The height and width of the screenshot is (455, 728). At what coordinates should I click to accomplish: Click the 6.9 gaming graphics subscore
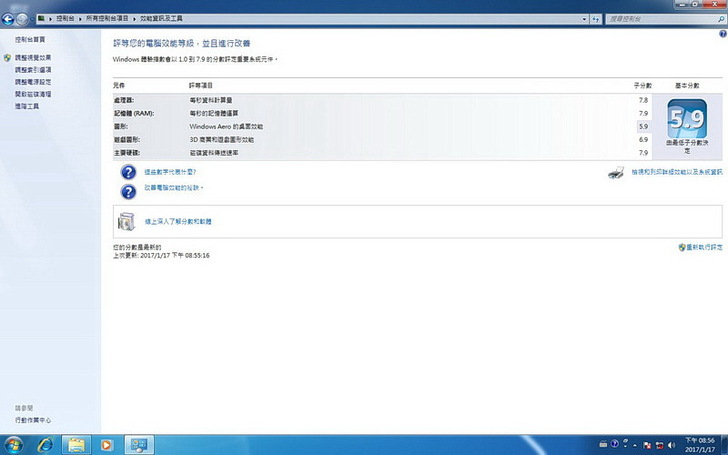tap(643, 139)
